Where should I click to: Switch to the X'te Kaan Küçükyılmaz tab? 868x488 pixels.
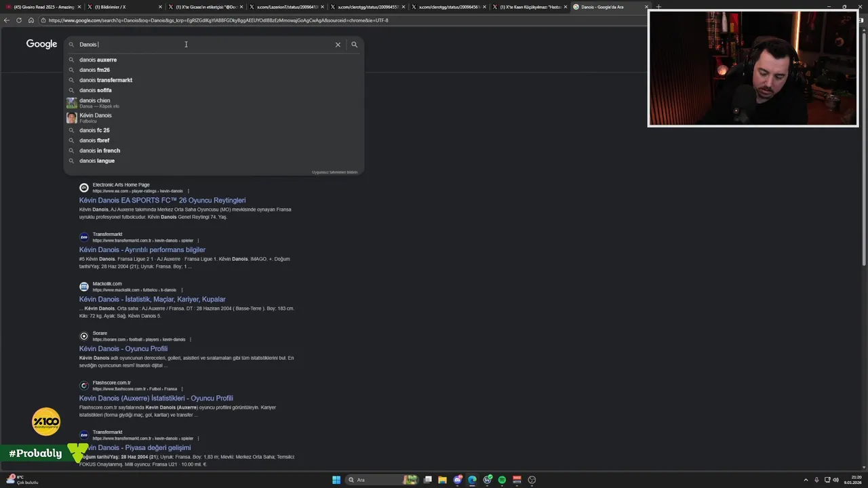pyautogui.click(x=530, y=7)
